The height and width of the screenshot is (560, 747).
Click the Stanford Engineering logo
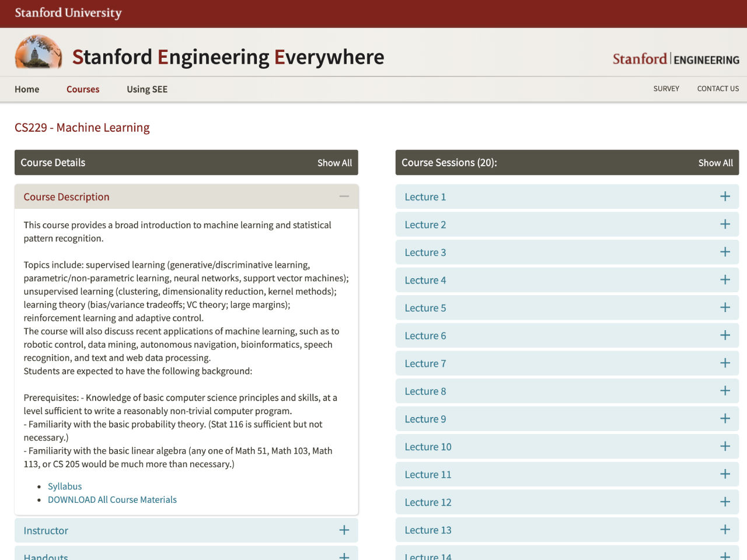(676, 59)
